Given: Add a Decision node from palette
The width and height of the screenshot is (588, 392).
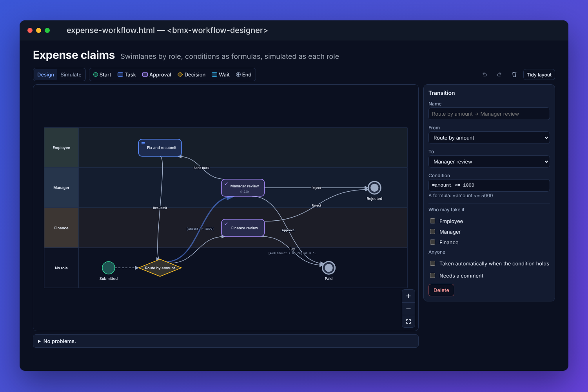Looking at the screenshot, I should point(192,74).
